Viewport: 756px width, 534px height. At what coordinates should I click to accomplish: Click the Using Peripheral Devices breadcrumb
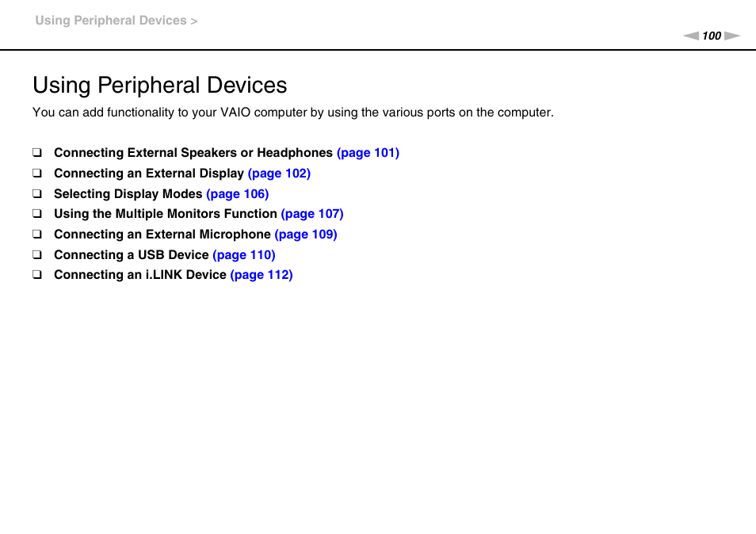click(116, 21)
